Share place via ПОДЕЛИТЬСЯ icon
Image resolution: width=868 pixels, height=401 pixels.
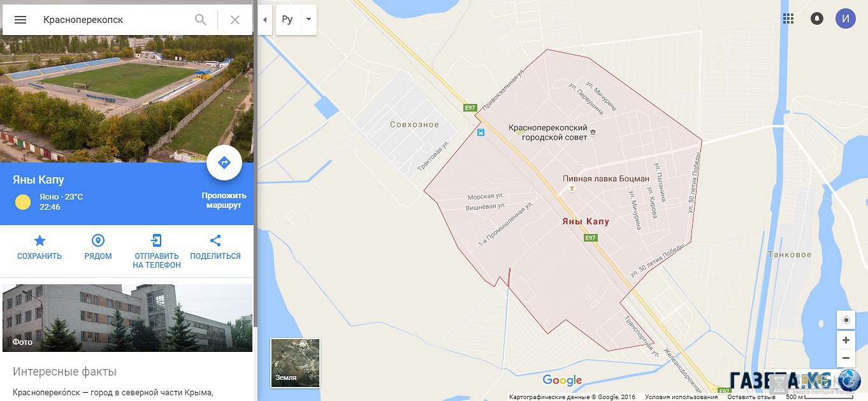tap(215, 240)
